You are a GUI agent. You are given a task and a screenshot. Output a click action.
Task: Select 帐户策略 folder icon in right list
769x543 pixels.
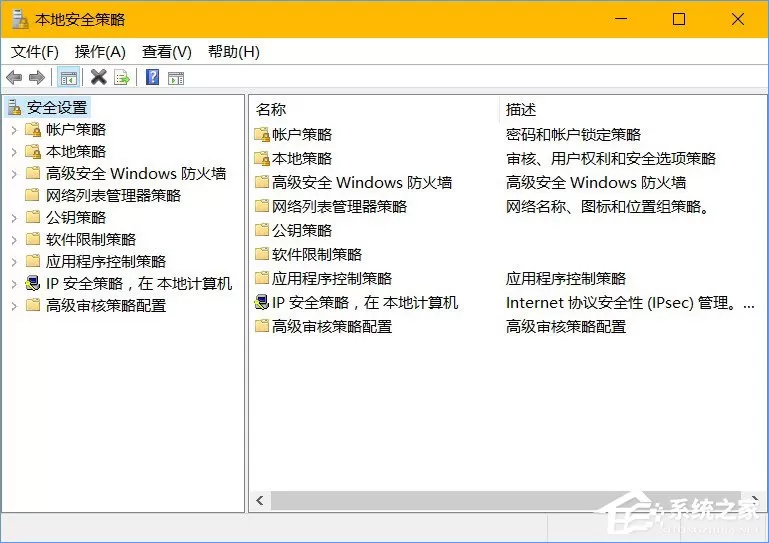262,134
